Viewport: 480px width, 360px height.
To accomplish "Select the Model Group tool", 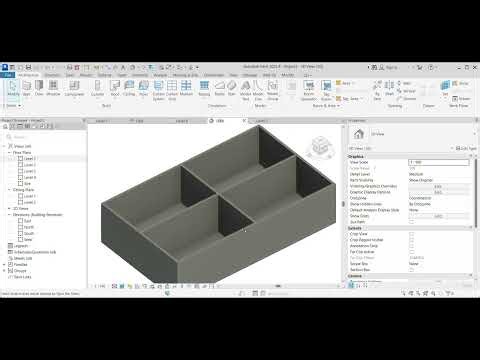I will pos(273,90).
